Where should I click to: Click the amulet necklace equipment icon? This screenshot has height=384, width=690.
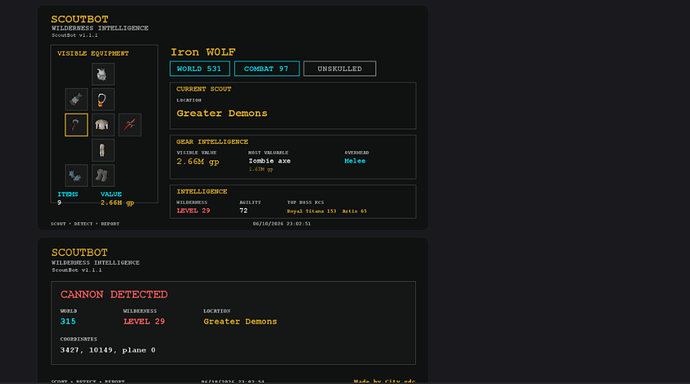[103, 99]
